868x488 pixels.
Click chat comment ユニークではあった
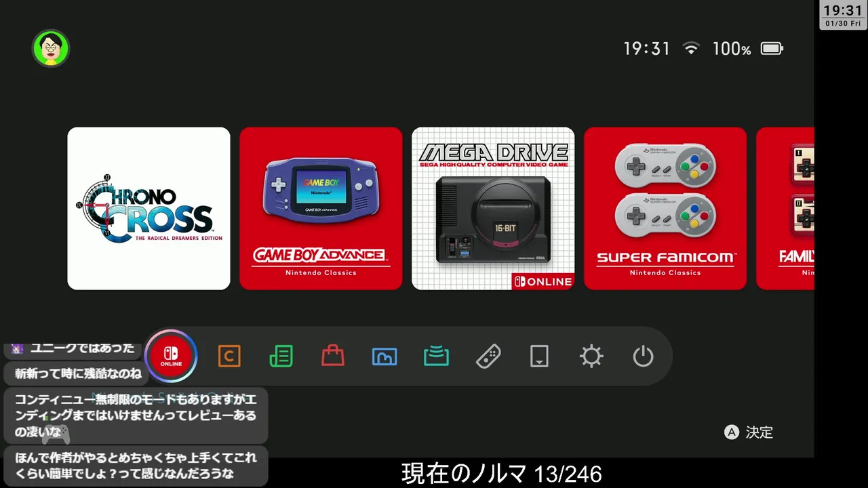pyautogui.click(x=74, y=348)
